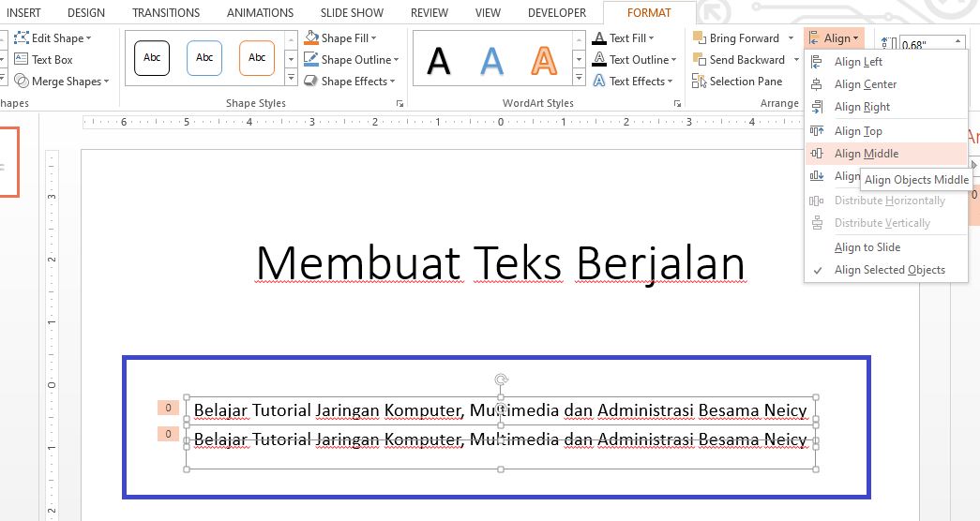
Task: Toggle Align Selected Objects option
Action: click(x=889, y=270)
